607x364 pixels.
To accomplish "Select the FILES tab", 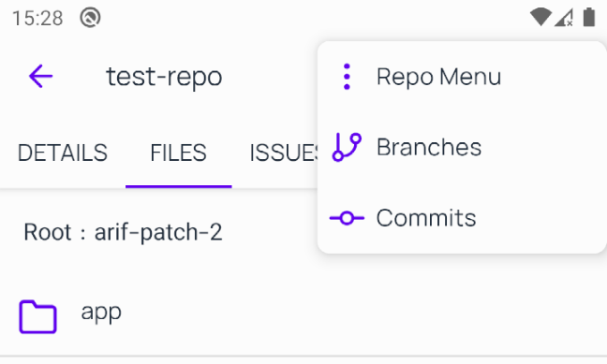I will point(179,153).
